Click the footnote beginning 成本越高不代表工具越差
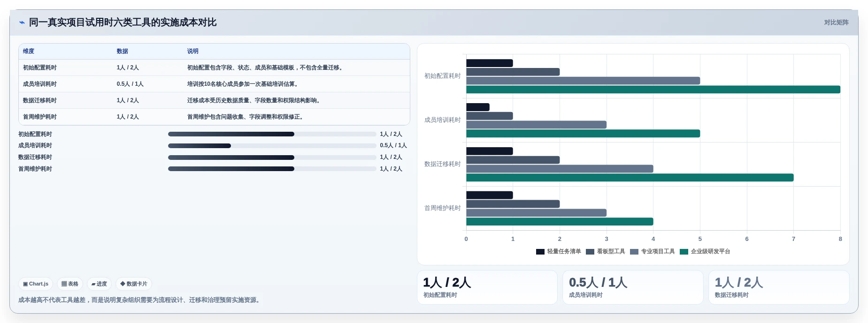 140,300
